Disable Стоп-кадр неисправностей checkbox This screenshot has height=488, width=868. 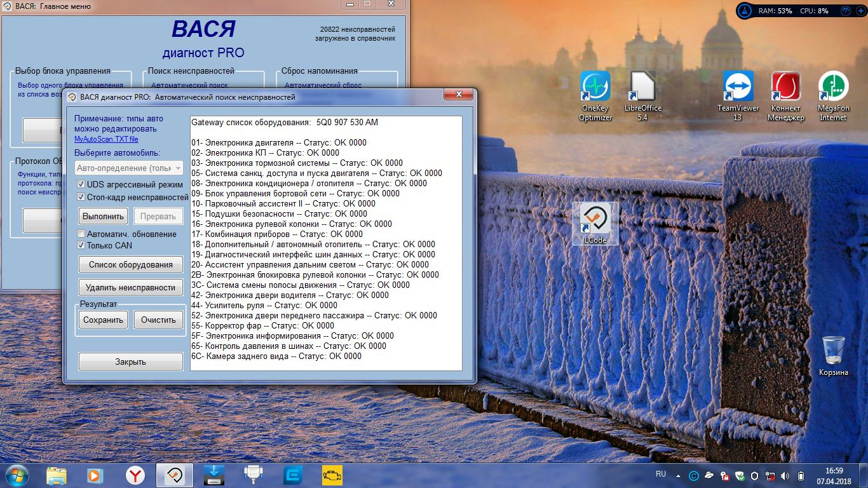81,198
